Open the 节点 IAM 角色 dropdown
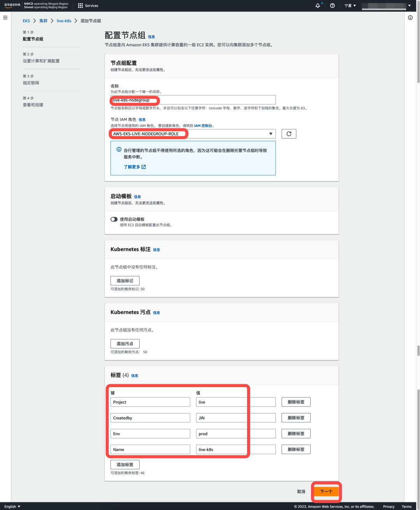Viewport: 420px width, 510px height. coord(193,134)
